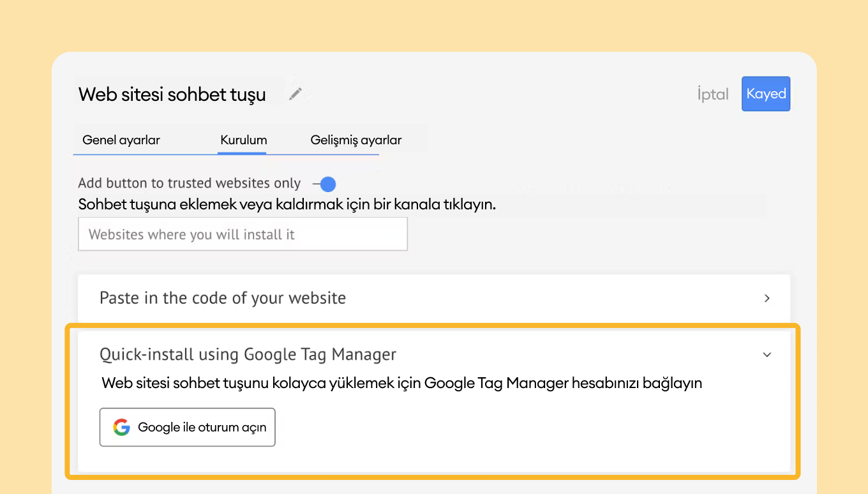
Task: Click the Web sitesi sohbet tuşu title
Action: (x=172, y=94)
